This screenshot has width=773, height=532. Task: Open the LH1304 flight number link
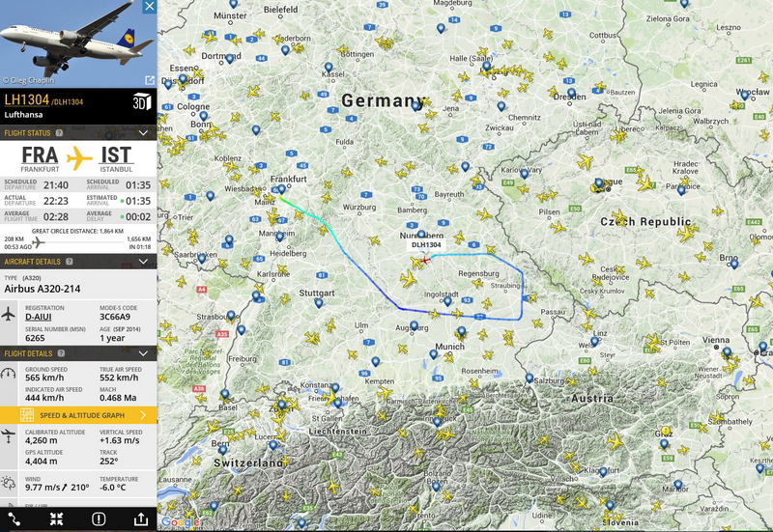click(x=27, y=100)
